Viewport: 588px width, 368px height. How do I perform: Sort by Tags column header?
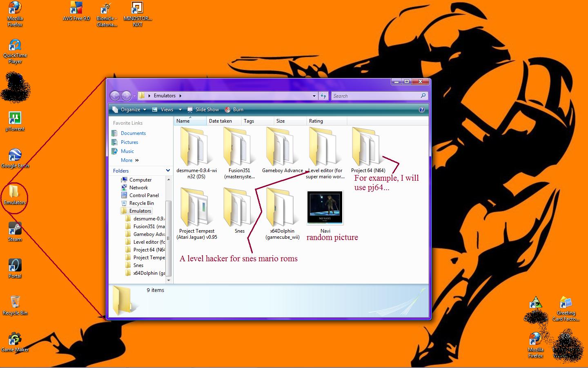(257, 121)
